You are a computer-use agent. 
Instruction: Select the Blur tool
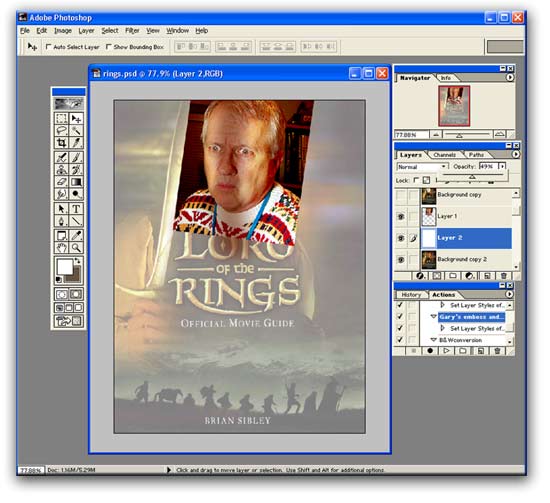61,194
